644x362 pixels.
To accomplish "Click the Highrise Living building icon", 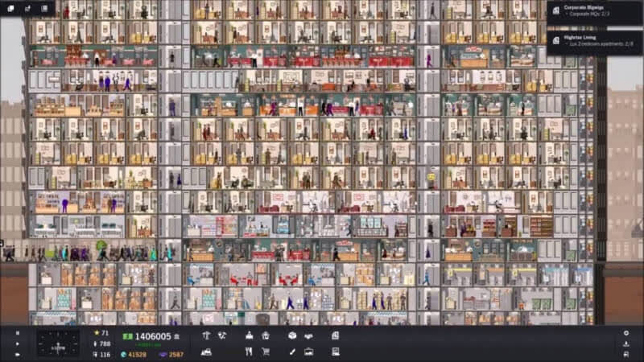I will point(556,41).
